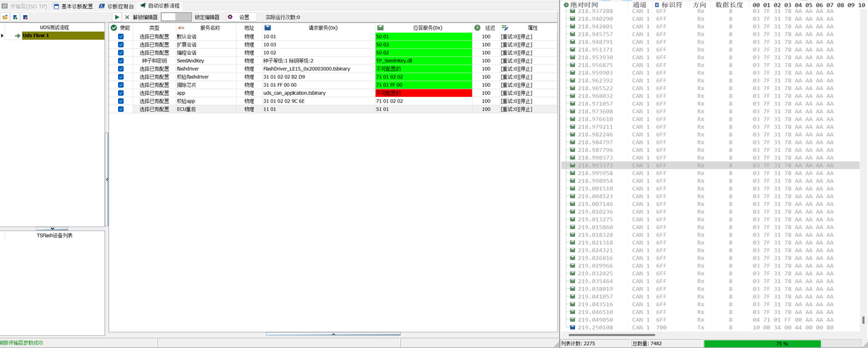The width and height of the screenshot is (868, 348).
Task: Uncheck enable box for 编程会话 row
Action: pos(121,52)
